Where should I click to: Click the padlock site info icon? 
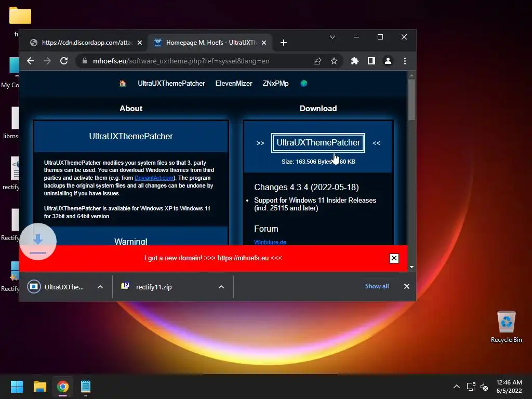(x=85, y=61)
